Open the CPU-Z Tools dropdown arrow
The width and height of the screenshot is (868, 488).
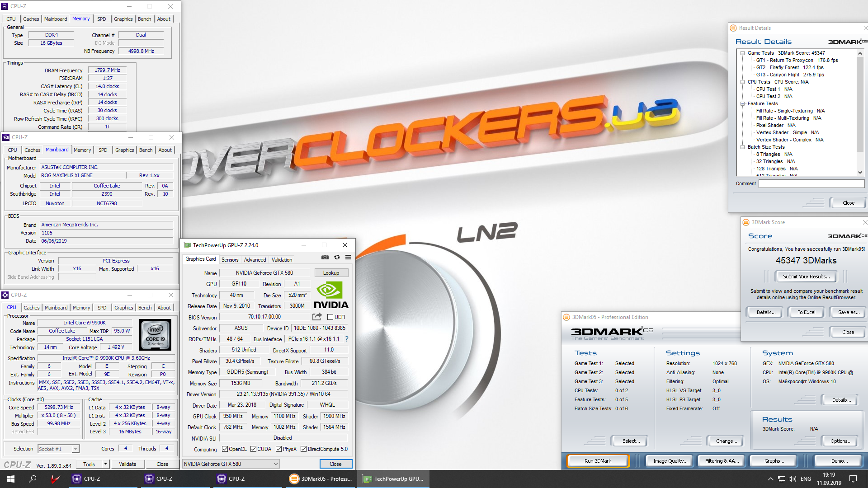[105, 464]
